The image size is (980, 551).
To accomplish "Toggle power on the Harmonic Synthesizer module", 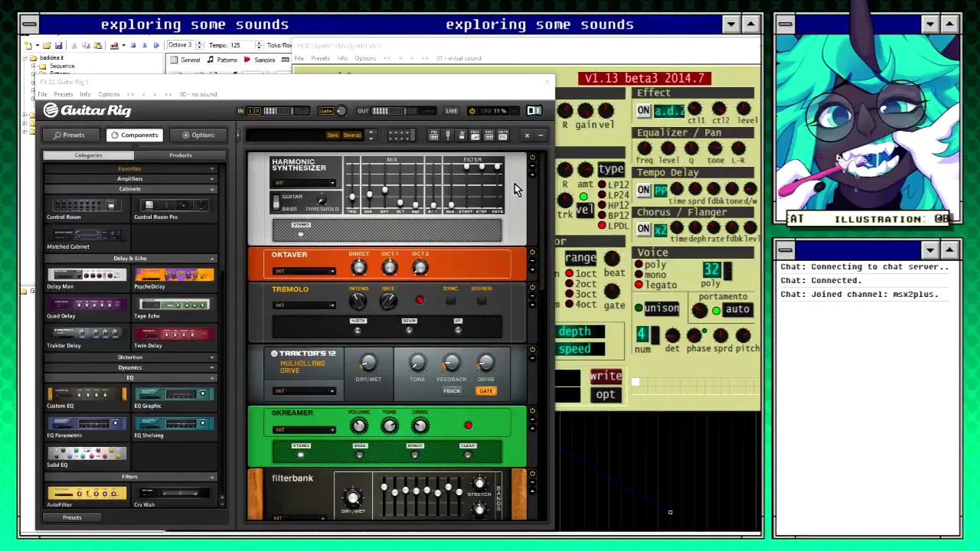I will tap(532, 158).
